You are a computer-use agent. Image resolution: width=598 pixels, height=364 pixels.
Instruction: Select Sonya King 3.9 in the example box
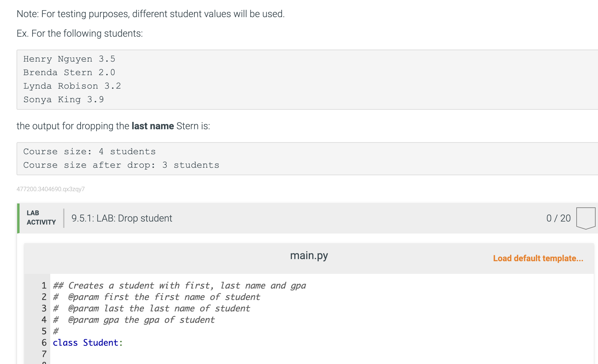pyautogui.click(x=63, y=99)
